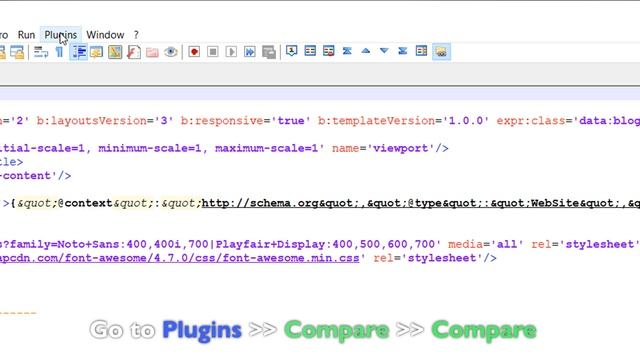Click expr:class attribute text

(531, 121)
